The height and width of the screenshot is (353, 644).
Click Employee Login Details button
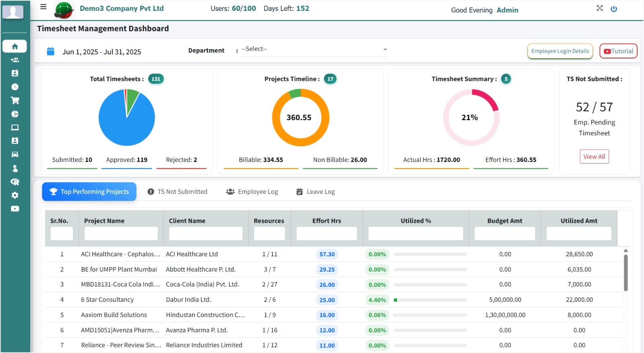(x=560, y=51)
